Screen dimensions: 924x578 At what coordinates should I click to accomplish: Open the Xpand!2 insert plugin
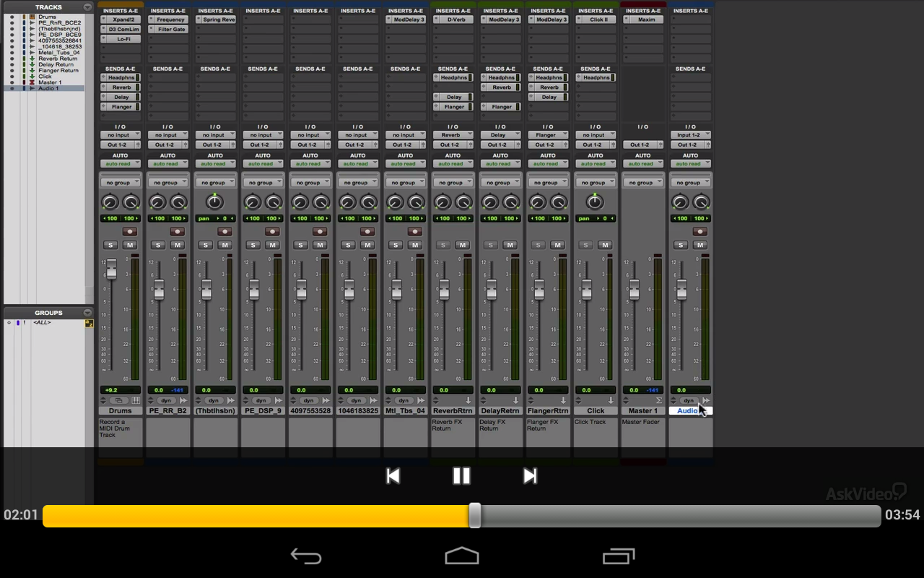[x=119, y=20]
